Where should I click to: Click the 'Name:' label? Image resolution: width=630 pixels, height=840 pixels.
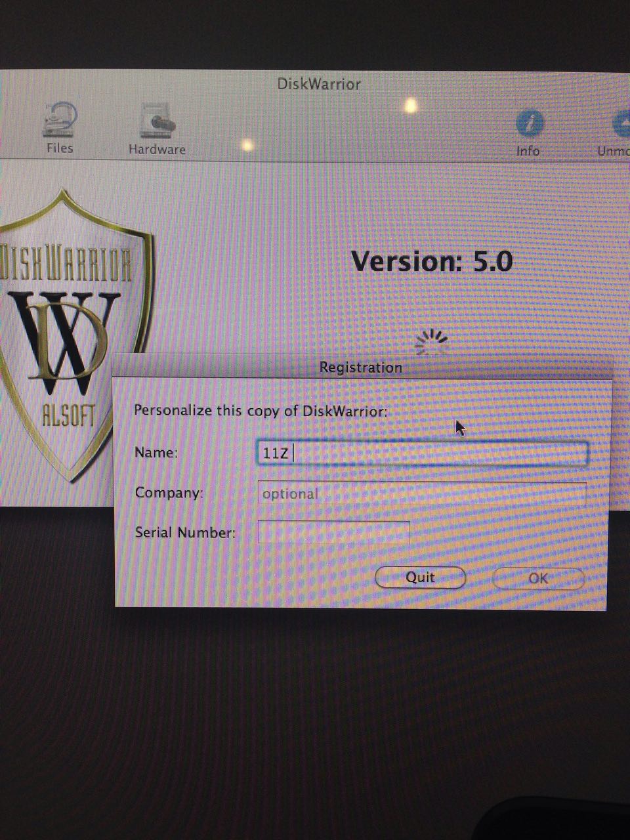click(x=156, y=452)
